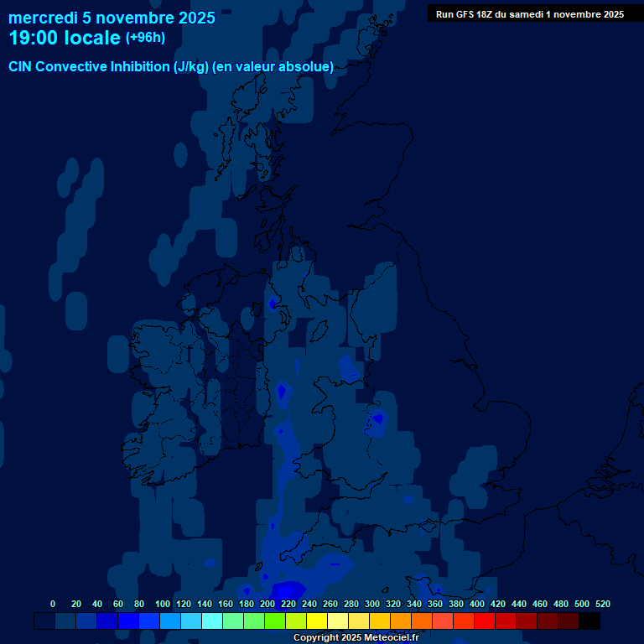Click the legend value label 0
The width and height of the screenshot is (644, 644).
click(53, 604)
